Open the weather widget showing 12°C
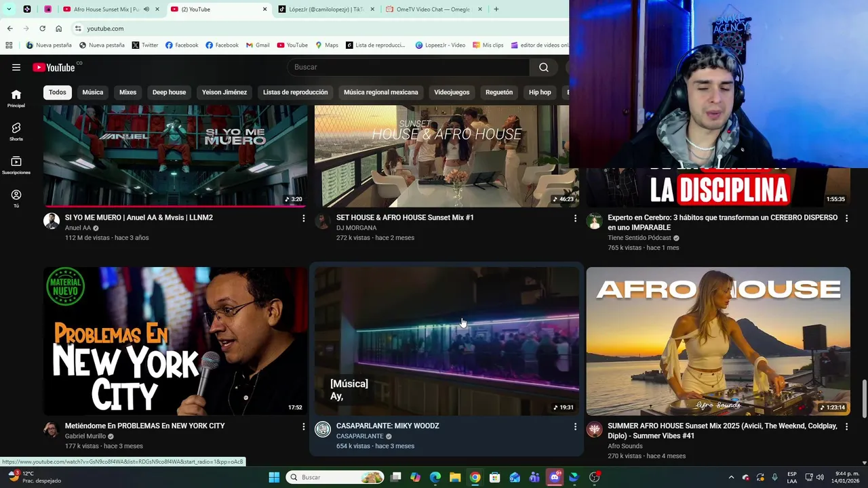The height and width of the screenshot is (488, 868). pyautogui.click(x=34, y=477)
